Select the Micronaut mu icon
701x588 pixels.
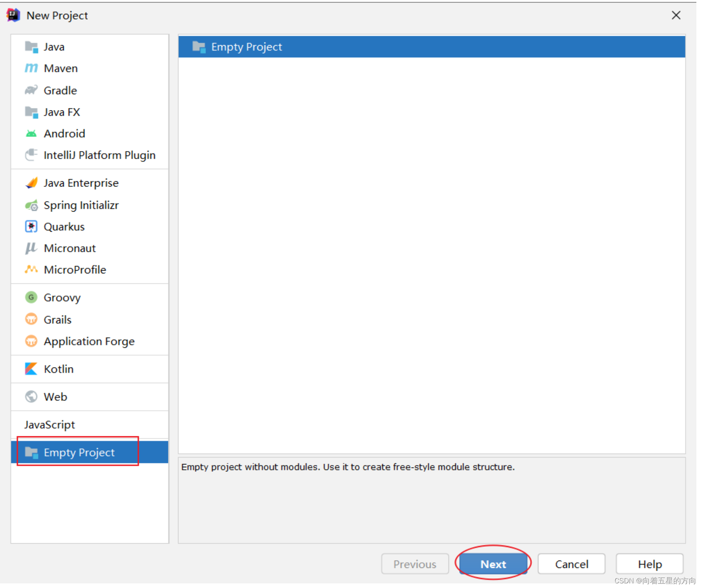(31, 248)
